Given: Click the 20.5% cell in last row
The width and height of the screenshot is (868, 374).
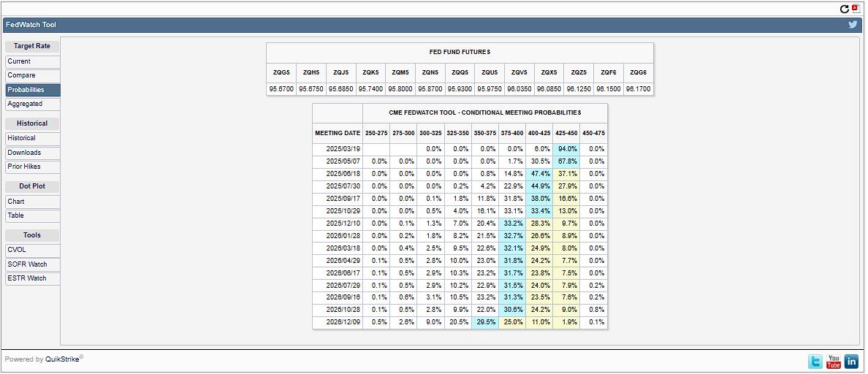Looking at the screenshot, I should (x=458, y=322).
